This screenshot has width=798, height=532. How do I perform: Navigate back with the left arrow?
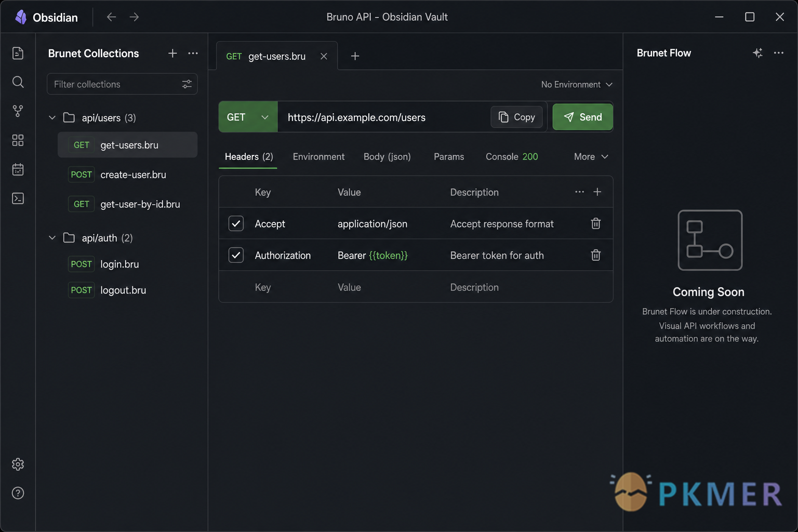(x=111, y=17)
